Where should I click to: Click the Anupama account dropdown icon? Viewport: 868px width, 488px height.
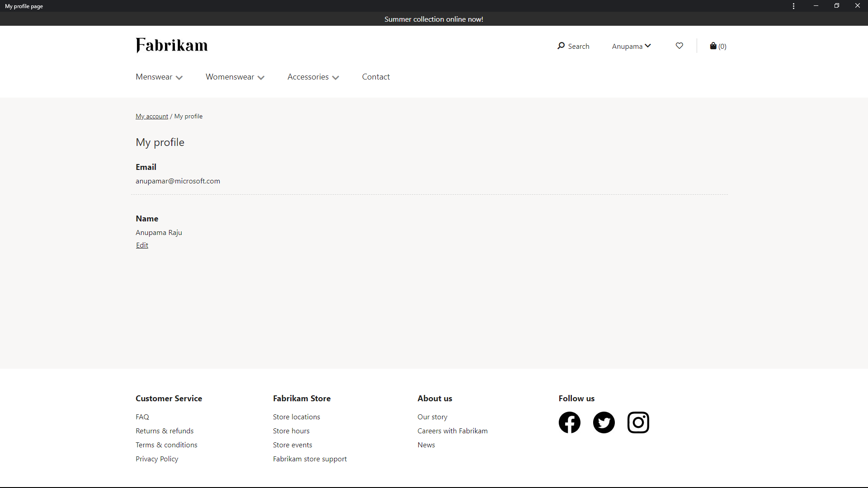pyautogui.click(x=649, y=45)
